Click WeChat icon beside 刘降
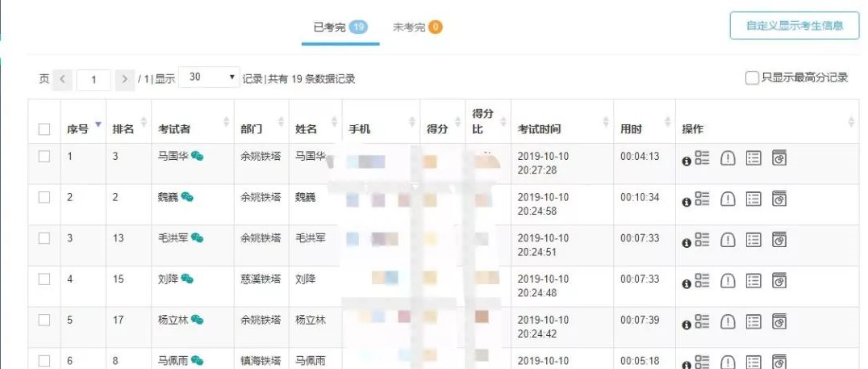 [x=187, y=279]
